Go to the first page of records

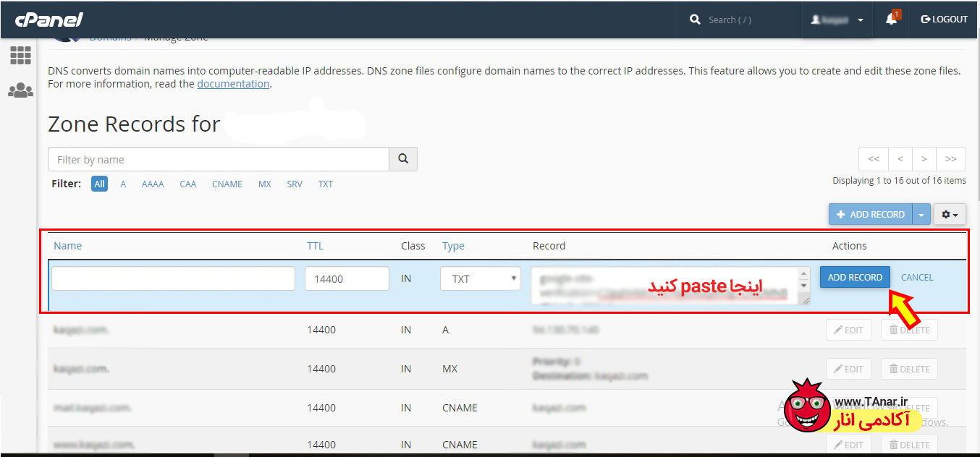tap(874, 159)
